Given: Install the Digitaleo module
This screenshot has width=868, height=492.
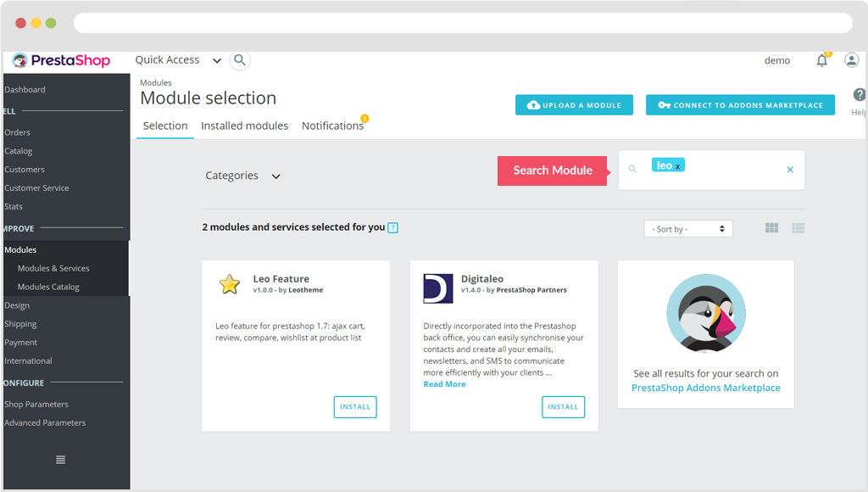Looking at the screenshot, I should click(x=563, y=406).
